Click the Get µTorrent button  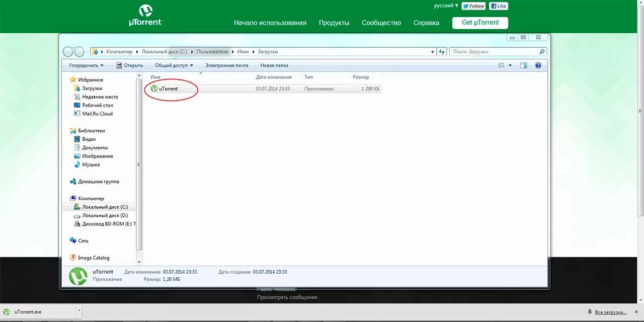point(480,23)
